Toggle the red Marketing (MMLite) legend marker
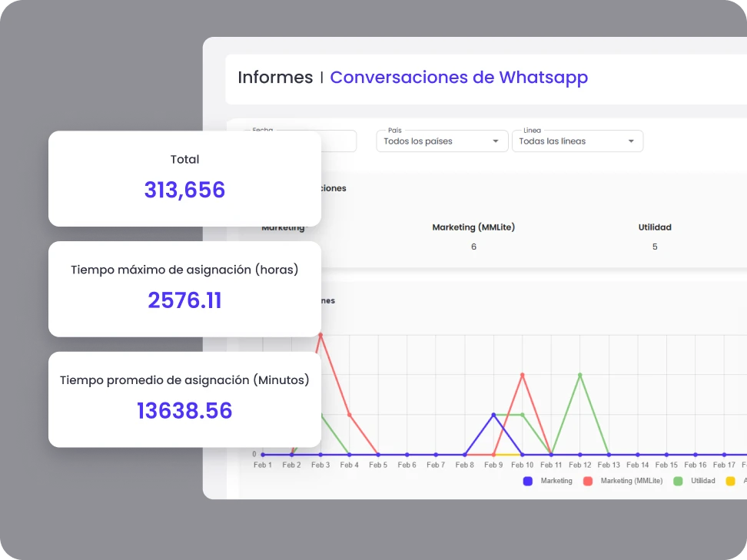The width and height of the screenshot is (747, 560). (587, 481)
